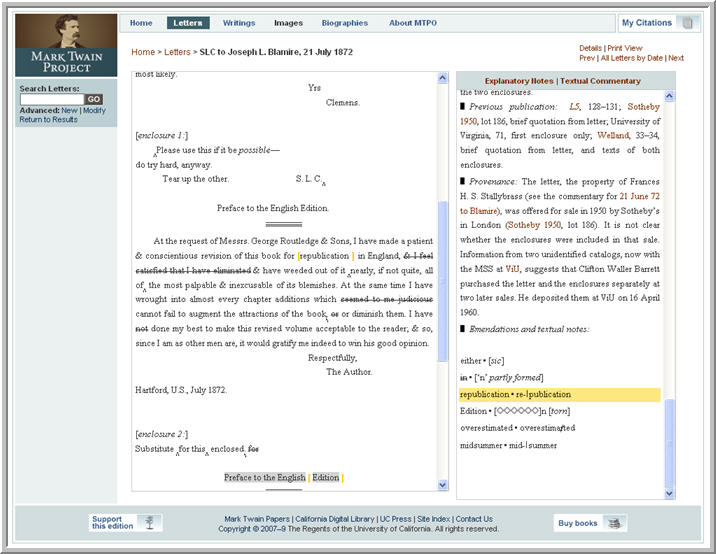Open the Home tab
Screen dimensions: 716x554
click(x=141, y=23)
